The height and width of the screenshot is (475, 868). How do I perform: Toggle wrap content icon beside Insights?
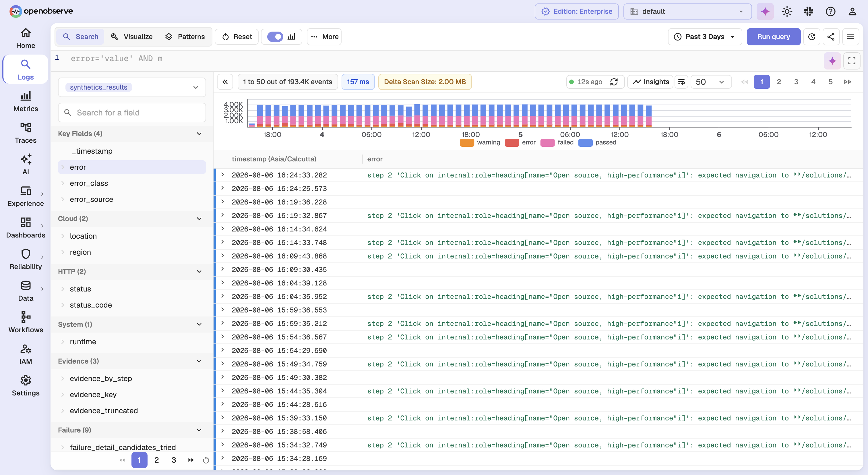681,82
